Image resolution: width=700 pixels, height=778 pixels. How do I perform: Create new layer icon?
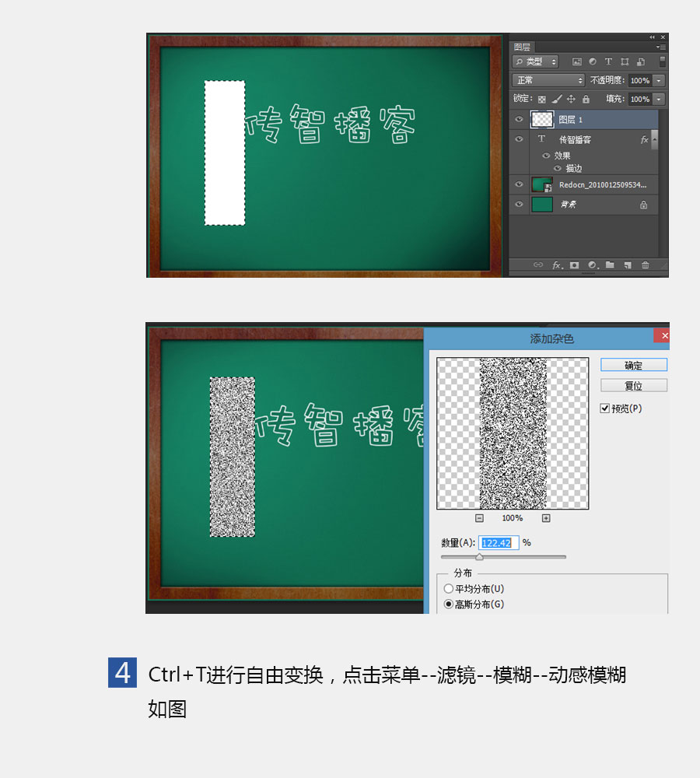pos(628,265)
